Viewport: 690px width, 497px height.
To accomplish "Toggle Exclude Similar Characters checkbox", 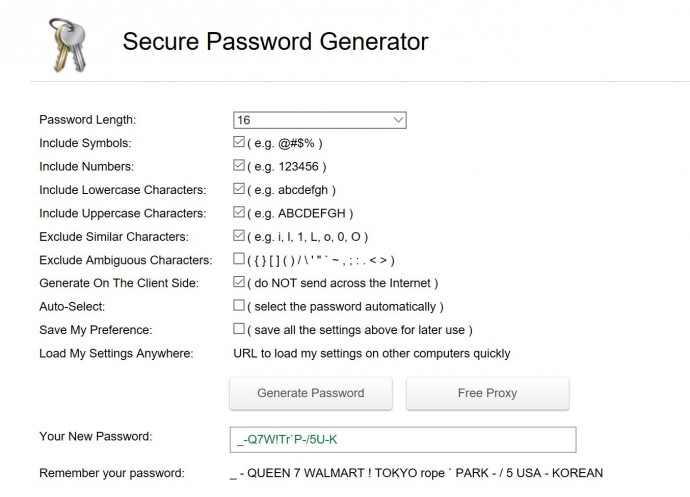I will point(239,236).
